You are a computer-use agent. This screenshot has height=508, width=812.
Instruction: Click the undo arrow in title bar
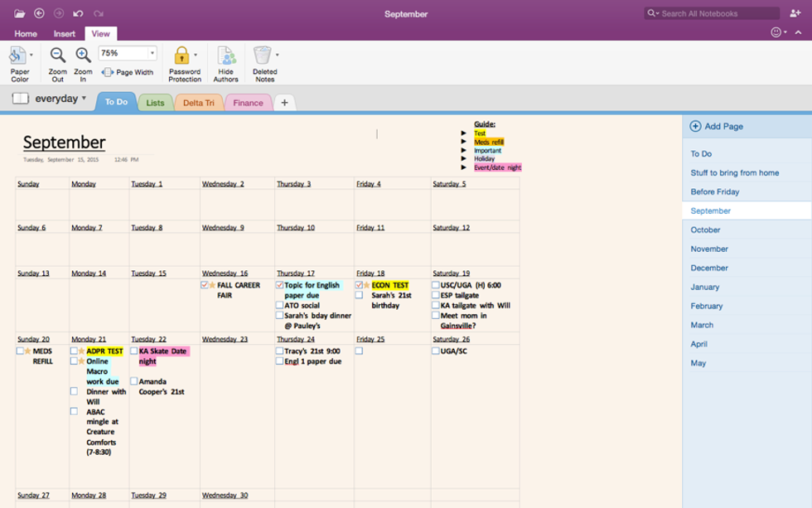click(x=78, y=13)
